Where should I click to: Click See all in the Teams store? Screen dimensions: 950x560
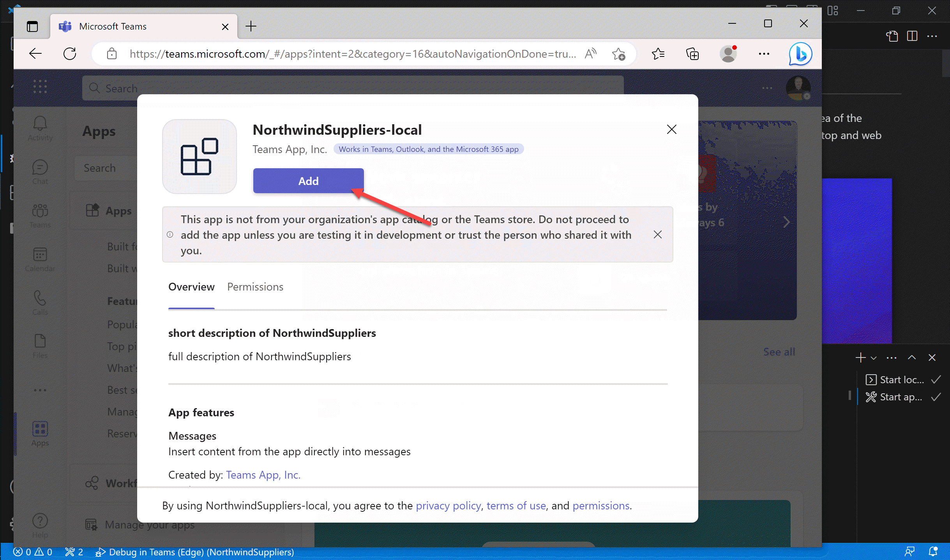[779, 352]
